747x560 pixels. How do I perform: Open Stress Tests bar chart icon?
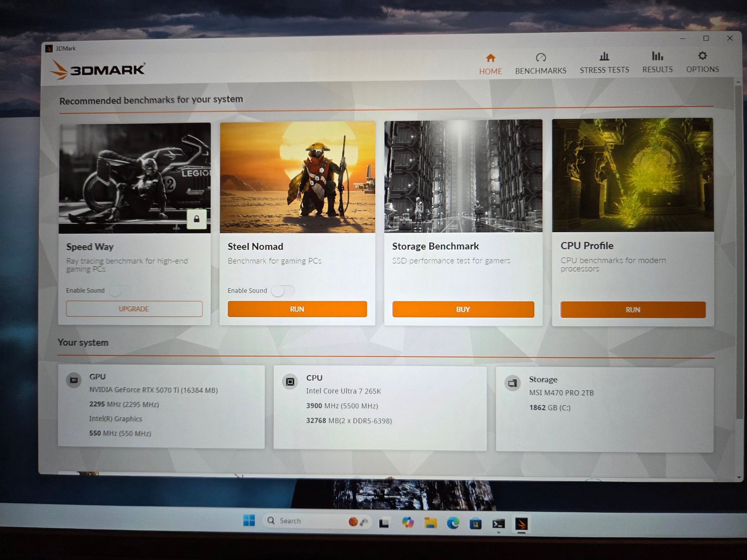coord(604,56)
